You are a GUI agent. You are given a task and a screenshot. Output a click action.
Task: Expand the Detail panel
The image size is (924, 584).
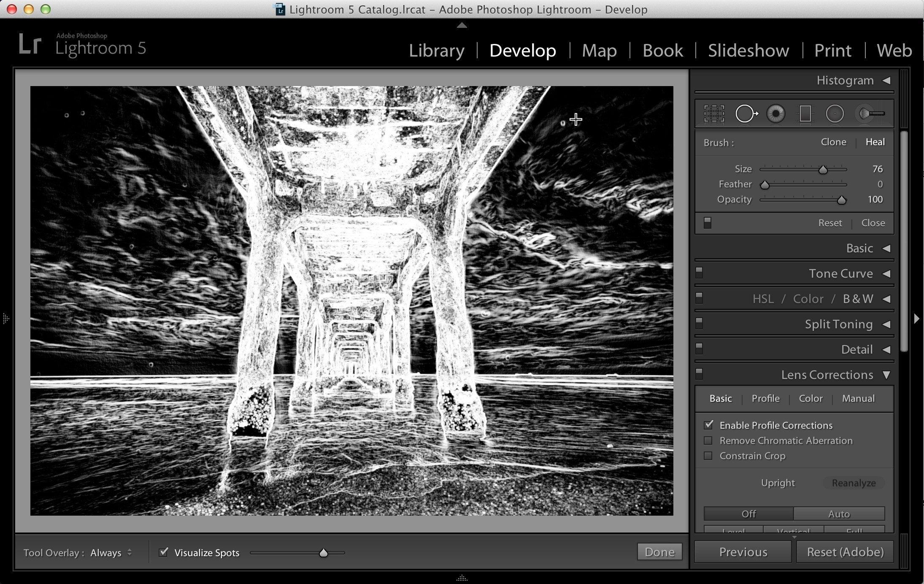click(x=886, y=349)
